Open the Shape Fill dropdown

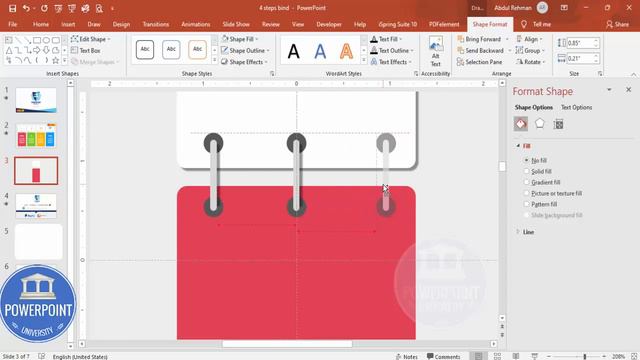click(x=240, y=39)
